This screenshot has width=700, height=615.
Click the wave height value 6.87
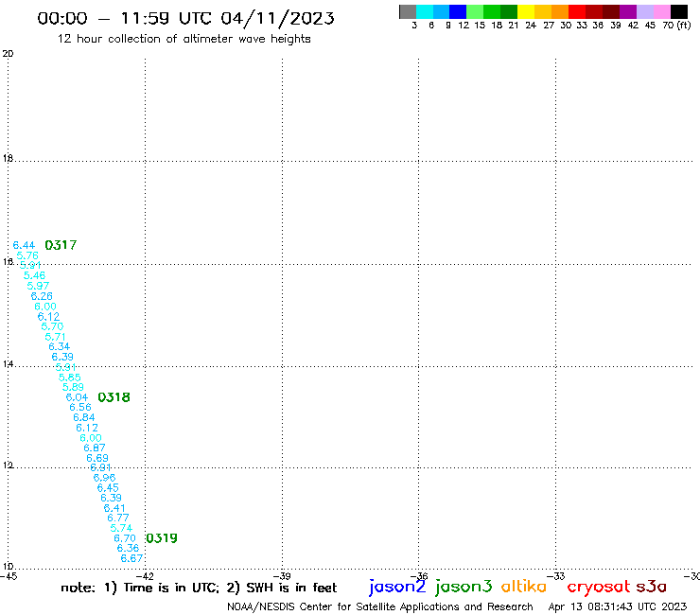click(95, 448)
